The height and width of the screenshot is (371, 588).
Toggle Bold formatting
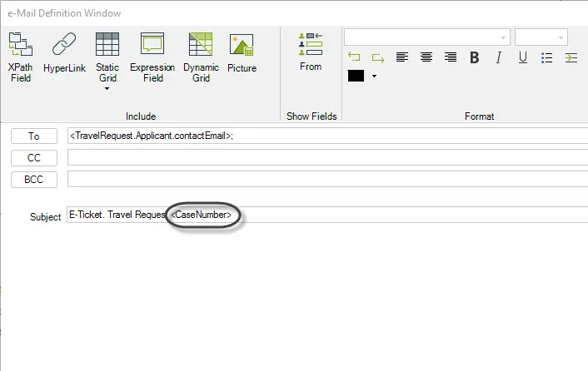pos(475,57)
